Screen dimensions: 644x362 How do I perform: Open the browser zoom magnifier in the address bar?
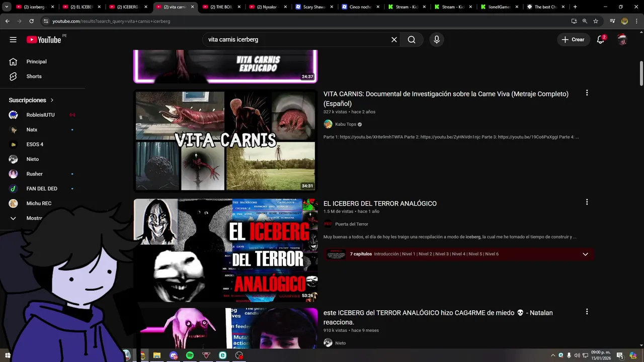pyautogui.click(x=585, y=21)
